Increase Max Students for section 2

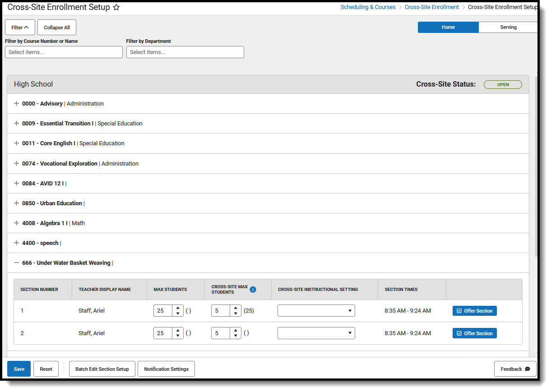178,330
